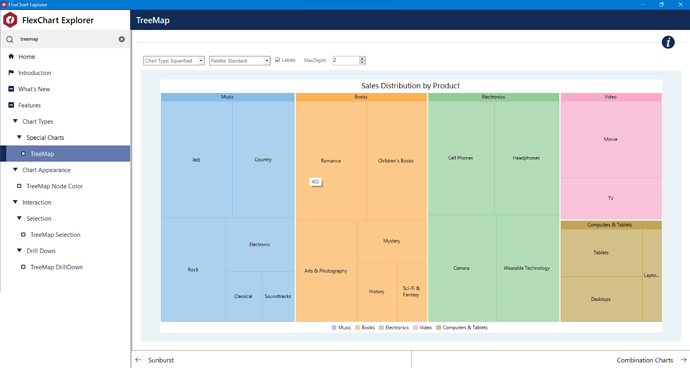Image resolution: width=690 pixels, height=368 pixels.
Task: Toggle Electronics series in legend
Action: [x=394, y=328]
